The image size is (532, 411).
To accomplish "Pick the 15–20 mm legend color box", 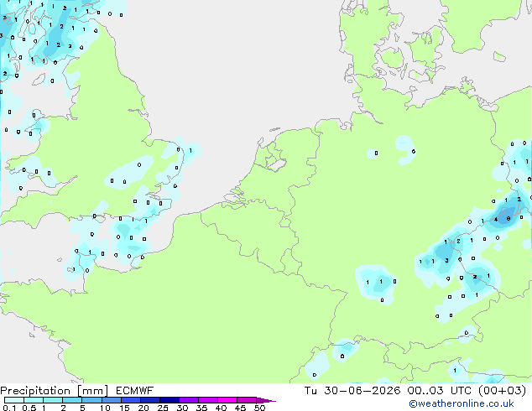I will 131,400.
